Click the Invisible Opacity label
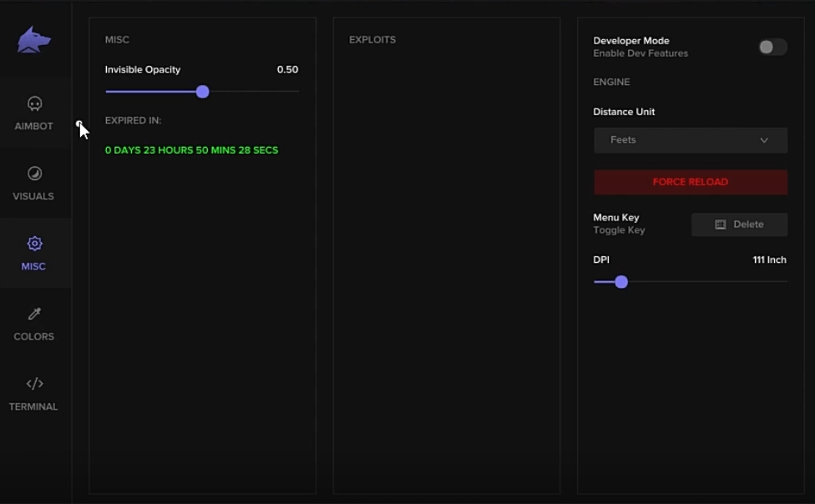 pyautogui.click(x=143, y=69)
